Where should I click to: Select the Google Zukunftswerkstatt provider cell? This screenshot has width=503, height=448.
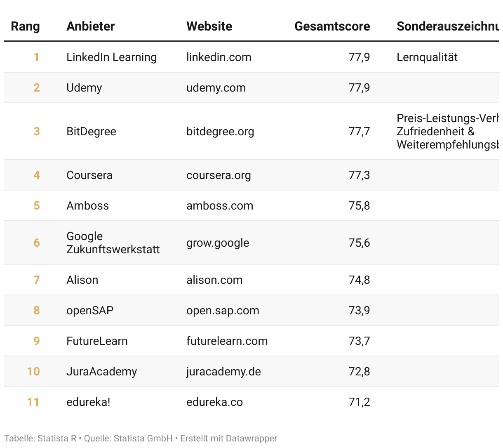click(x=113, y=243)
